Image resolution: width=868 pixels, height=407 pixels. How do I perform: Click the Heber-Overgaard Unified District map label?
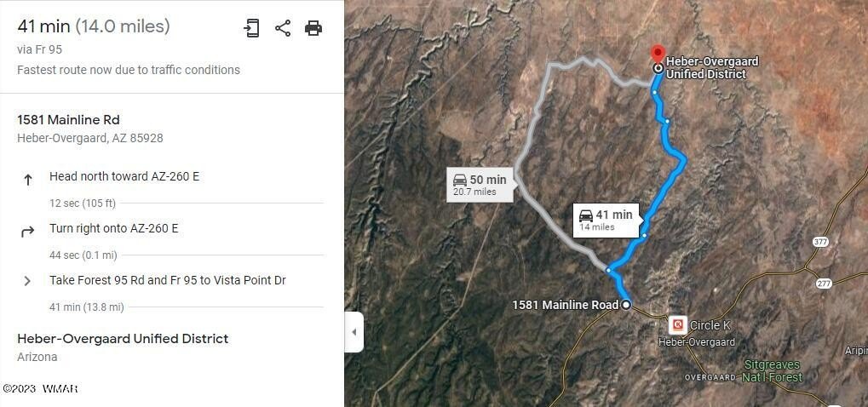(711, 68)
